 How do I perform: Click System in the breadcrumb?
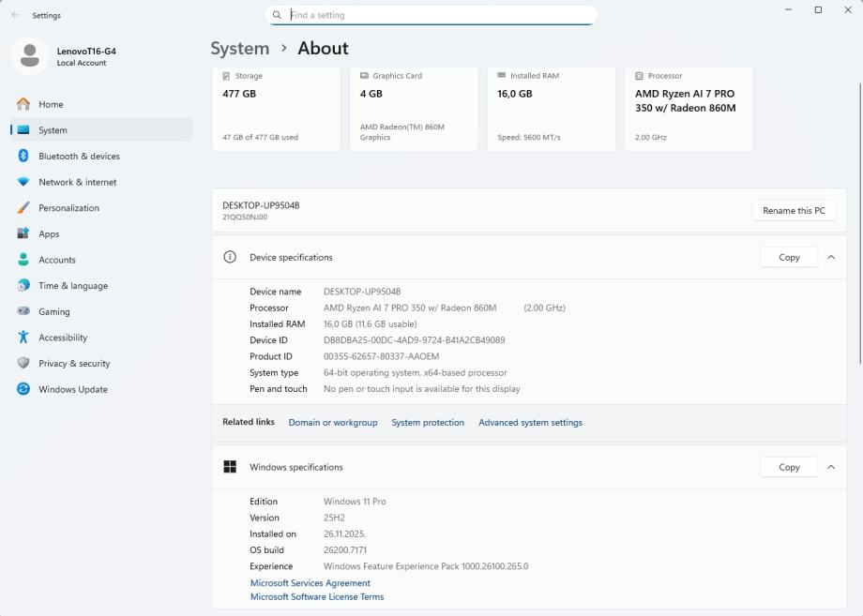[239, 49]
